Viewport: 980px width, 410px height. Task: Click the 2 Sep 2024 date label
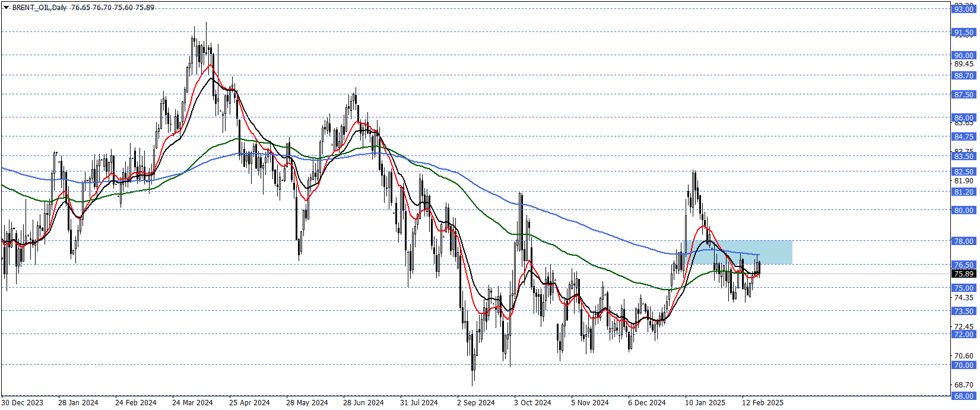476,402
